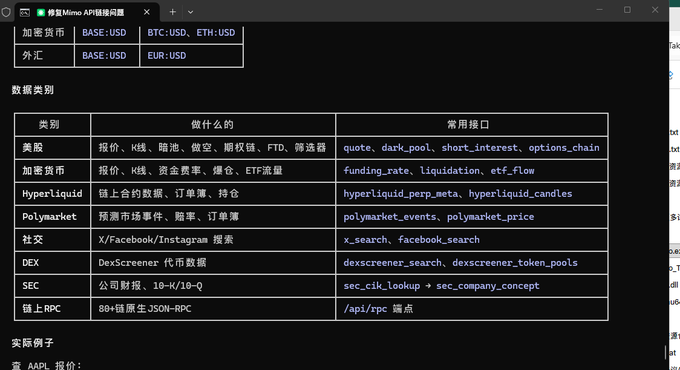The width and height of the screenshot is (680, 370).
Task: Click BTC:USD、ETH:USD cell in top table
Action: (x=191, y=33)
